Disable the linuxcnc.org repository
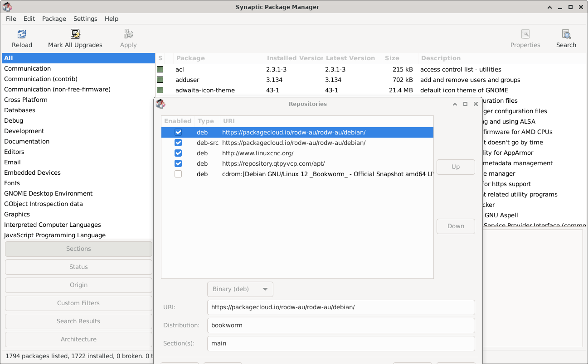Viewport: 588px width, 364px height. click(178, 153)
